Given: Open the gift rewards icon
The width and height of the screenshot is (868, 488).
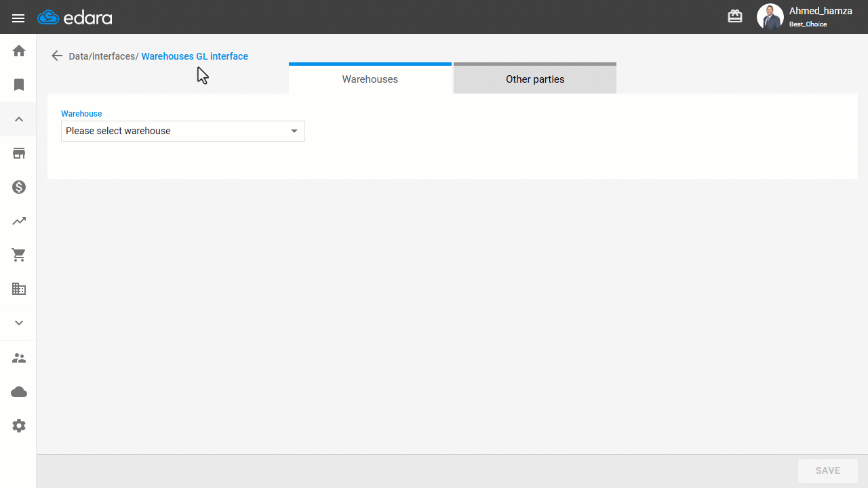Looking at the screenshot, I should (x=735, y=16).
